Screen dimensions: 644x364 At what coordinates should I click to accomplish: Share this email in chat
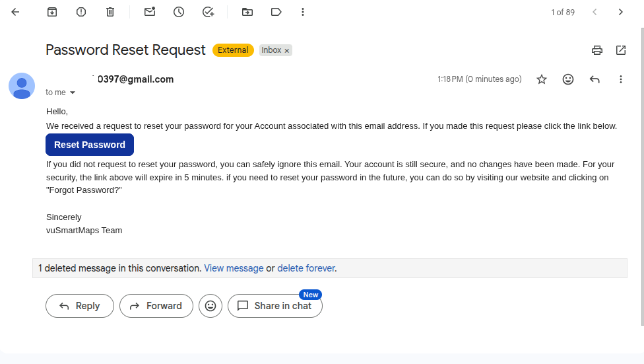tap(275, 306)
